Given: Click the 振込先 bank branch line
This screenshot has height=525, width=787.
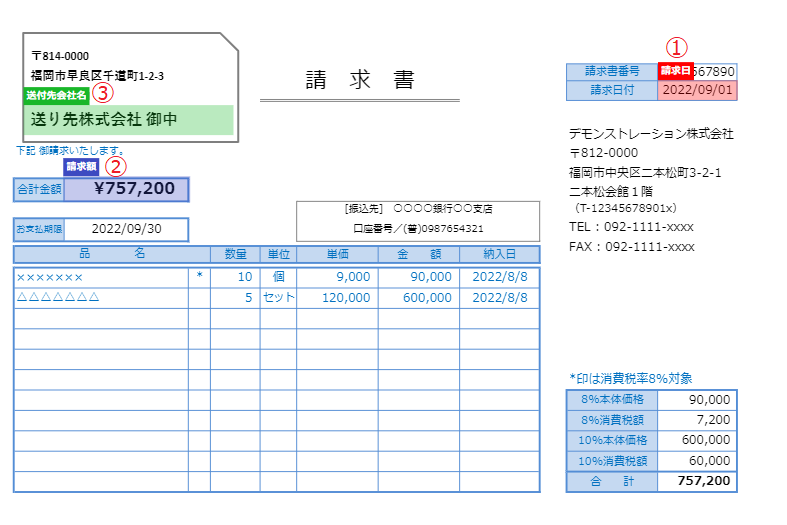Looking at the screenshot, I should click(418, 209).
